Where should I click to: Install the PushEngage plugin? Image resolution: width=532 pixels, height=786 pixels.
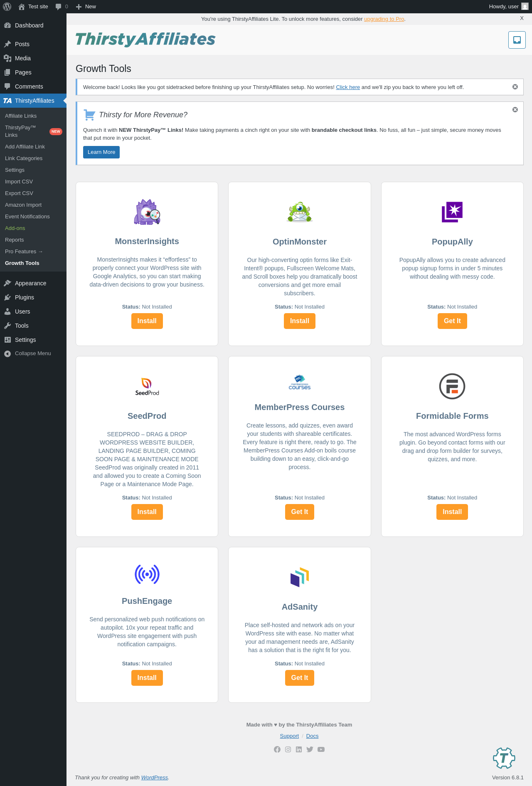click(147, 678)
